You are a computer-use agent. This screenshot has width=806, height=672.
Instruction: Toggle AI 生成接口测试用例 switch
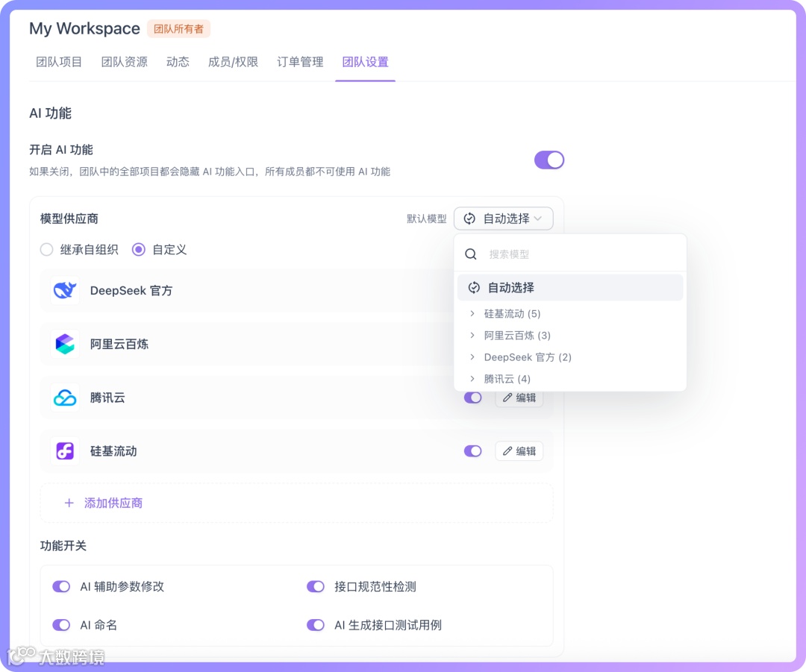[316, 625]
